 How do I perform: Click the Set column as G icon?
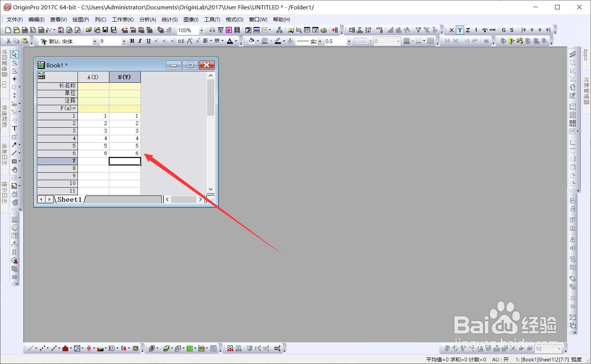pyautogui.click(x=504, y=30)
